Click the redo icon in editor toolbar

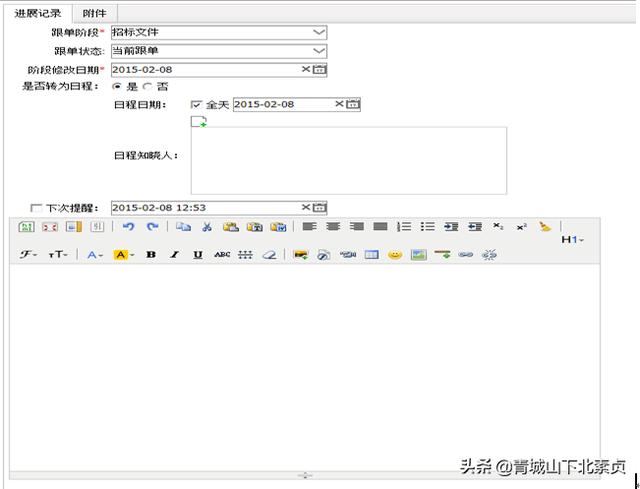coord(153,227)
